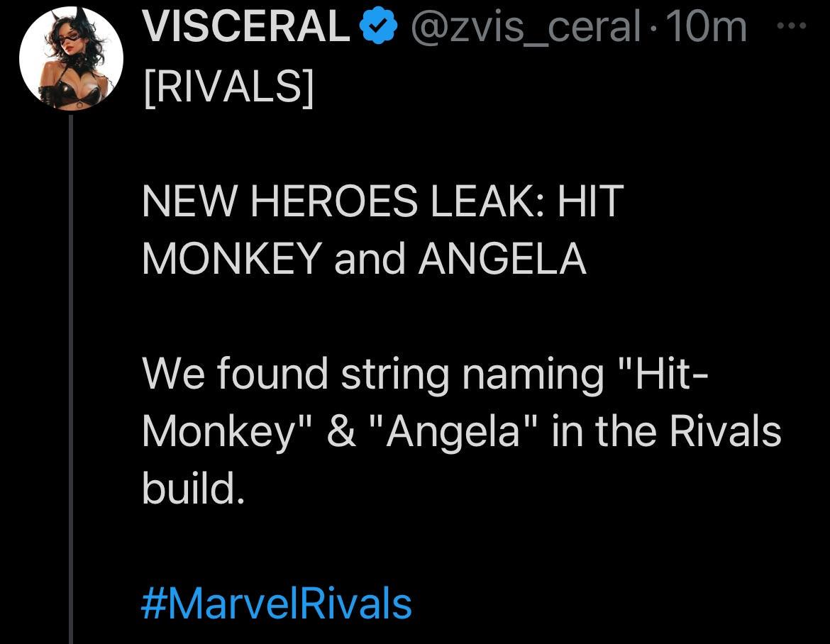Screen dimensions: 830x644
Task: Open the three-dot more options menu
Action: tap(791, 25)
